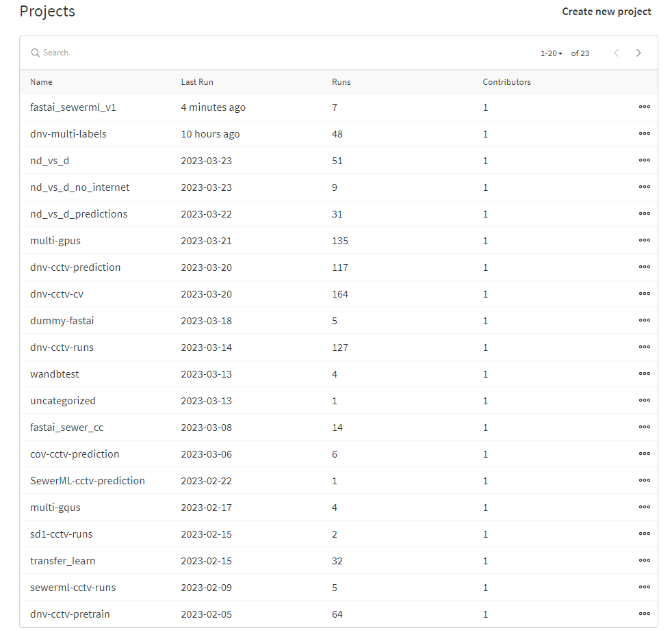Open the fastai_sewerml_v1 project

tap(73, 107)
